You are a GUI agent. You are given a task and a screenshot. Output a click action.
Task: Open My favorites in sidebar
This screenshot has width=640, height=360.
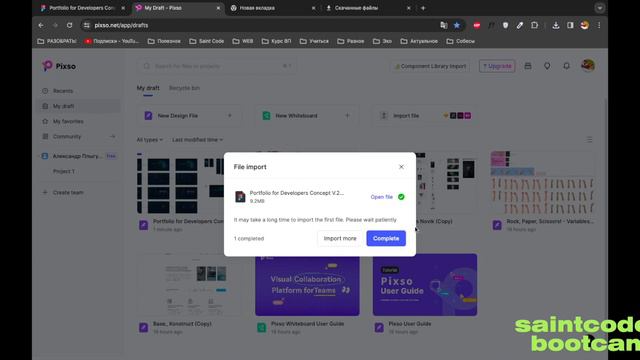point(68,121)
